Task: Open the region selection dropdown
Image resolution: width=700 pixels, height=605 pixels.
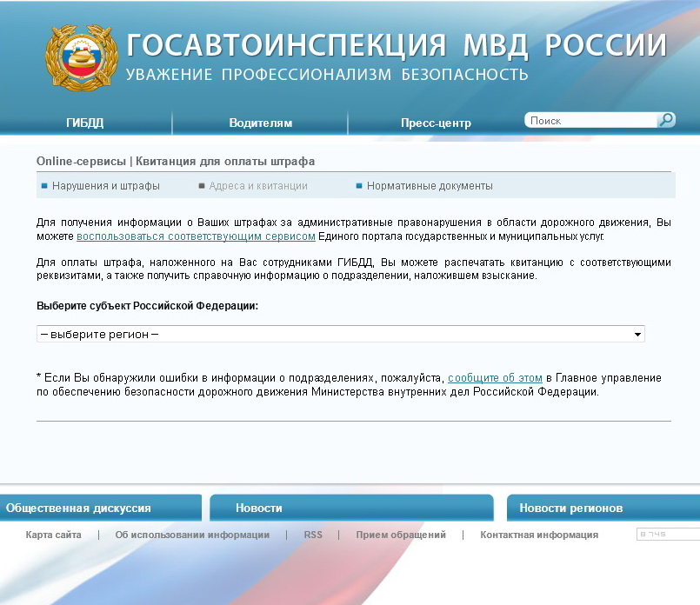Action: click(339, 335)
